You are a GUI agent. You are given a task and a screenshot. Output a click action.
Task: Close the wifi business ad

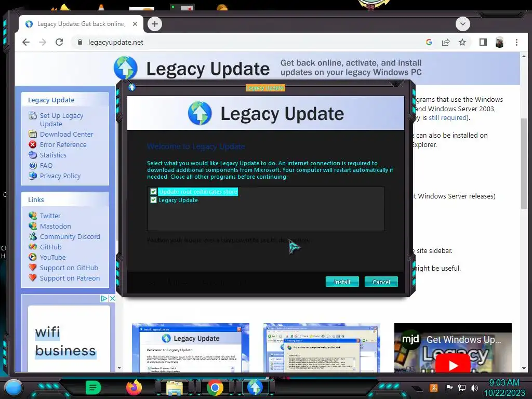(x=112, y=298)
